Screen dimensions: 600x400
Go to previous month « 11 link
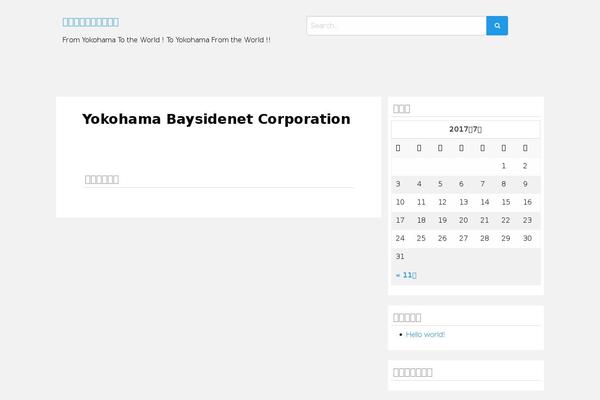click(x=406, y=275)
